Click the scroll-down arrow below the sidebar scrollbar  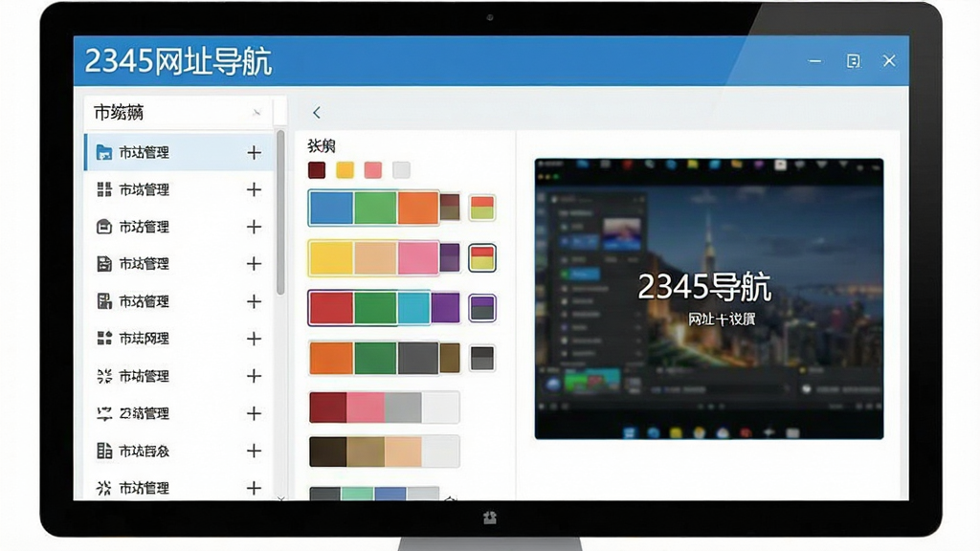(280, 497)
